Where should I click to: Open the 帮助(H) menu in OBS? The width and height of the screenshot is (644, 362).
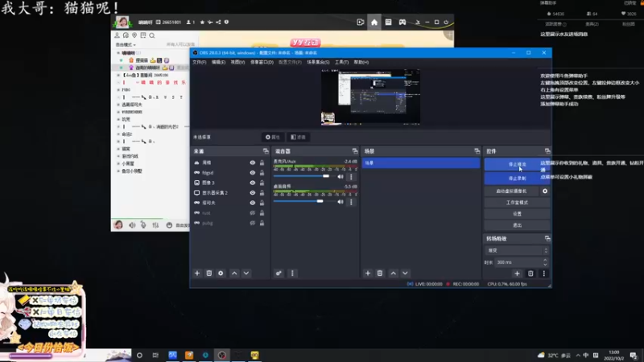(x=361, y=63)
